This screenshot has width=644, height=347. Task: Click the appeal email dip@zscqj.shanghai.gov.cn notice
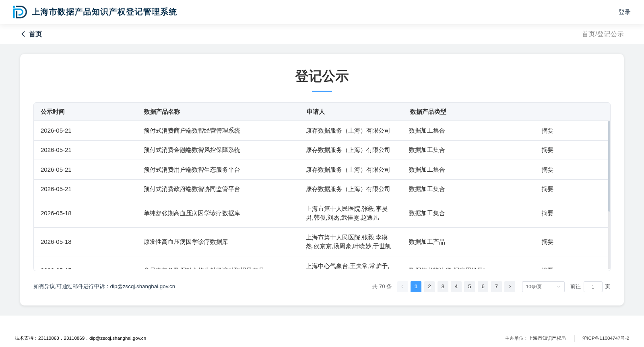[x=104, y=287]
